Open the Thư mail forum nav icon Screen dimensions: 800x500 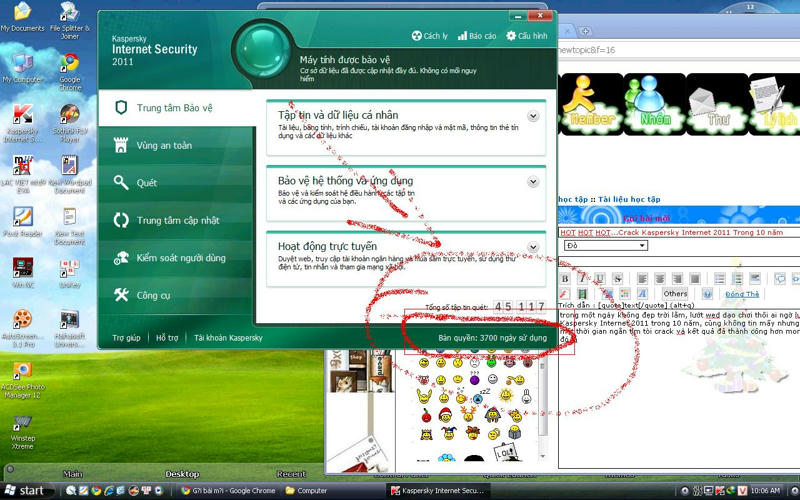[x=717, y=104]
